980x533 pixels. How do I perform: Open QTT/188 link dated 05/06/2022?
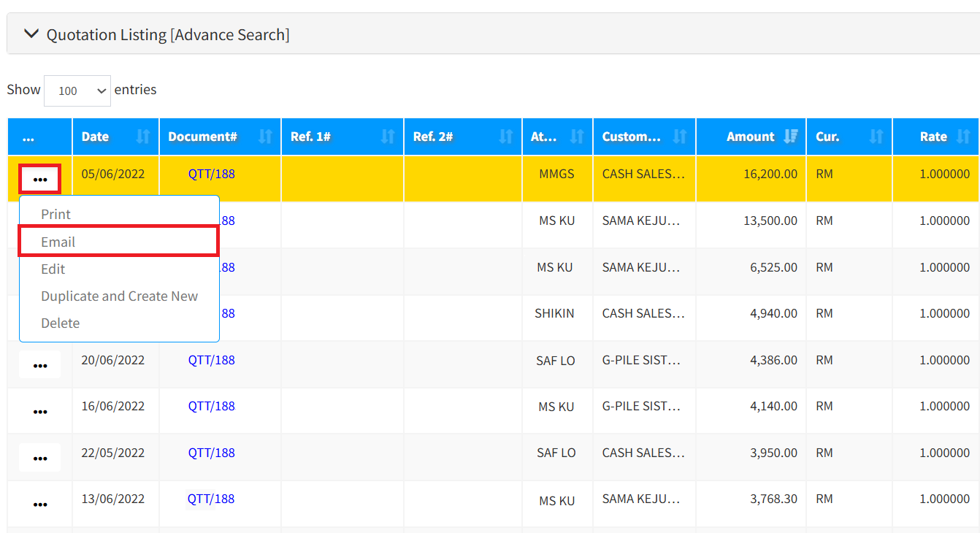pos(212,174)
